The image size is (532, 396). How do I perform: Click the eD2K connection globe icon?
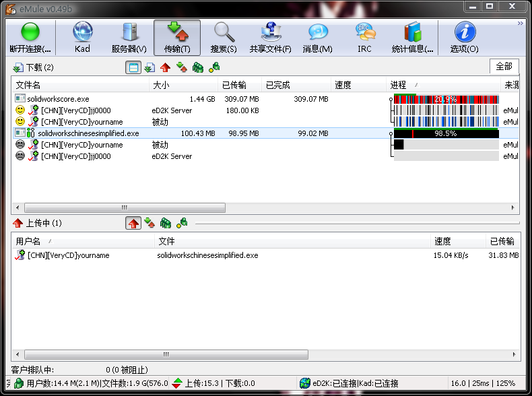304,383
